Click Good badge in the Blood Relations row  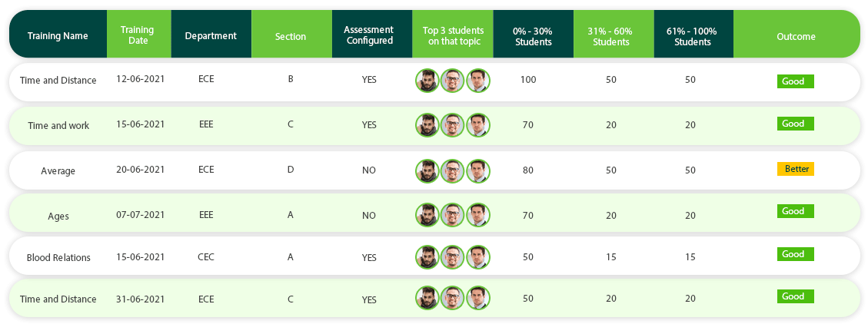(796, 254)
